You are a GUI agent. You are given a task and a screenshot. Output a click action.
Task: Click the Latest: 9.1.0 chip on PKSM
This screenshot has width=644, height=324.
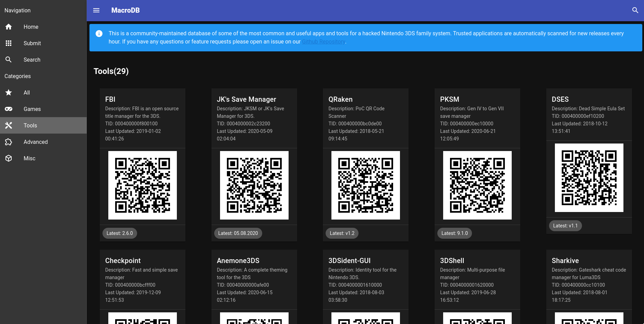(454, 233)
